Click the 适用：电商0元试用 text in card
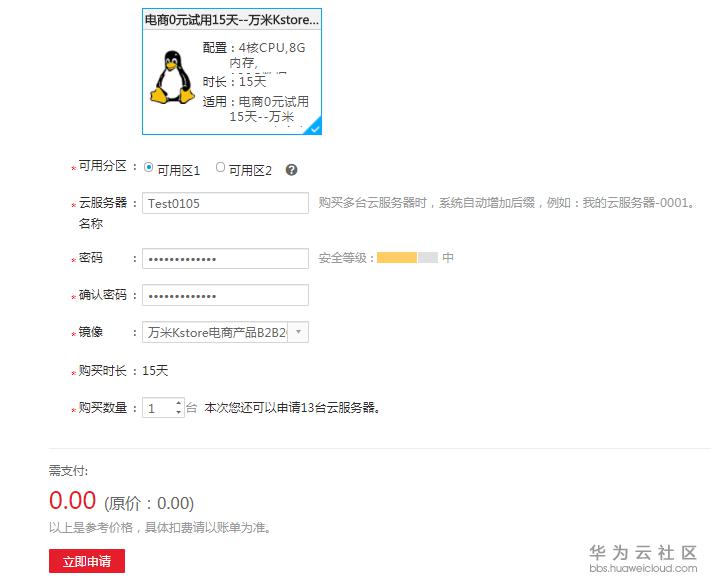711x583 pixels. (255, 109)
